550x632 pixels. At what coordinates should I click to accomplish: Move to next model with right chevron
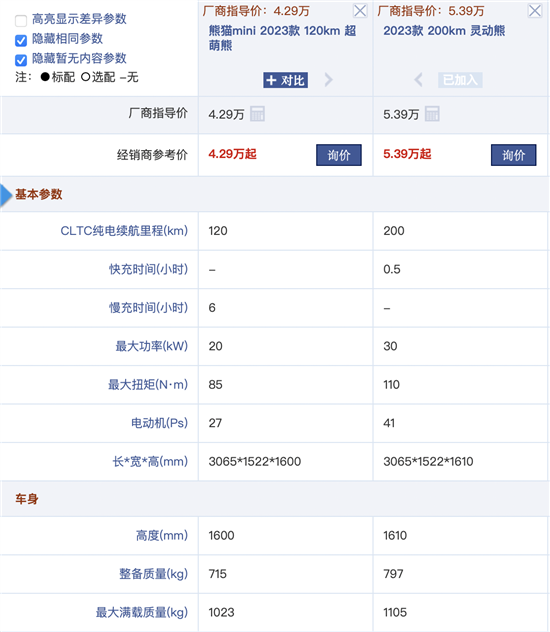click(x=329, y=80)
